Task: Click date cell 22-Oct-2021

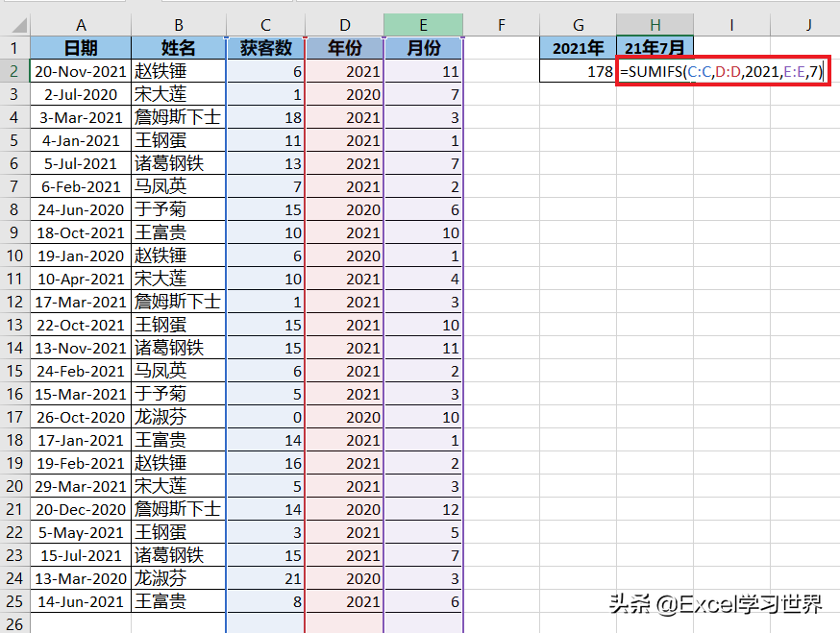Action: pyautogui.click(x=81, y=325)
